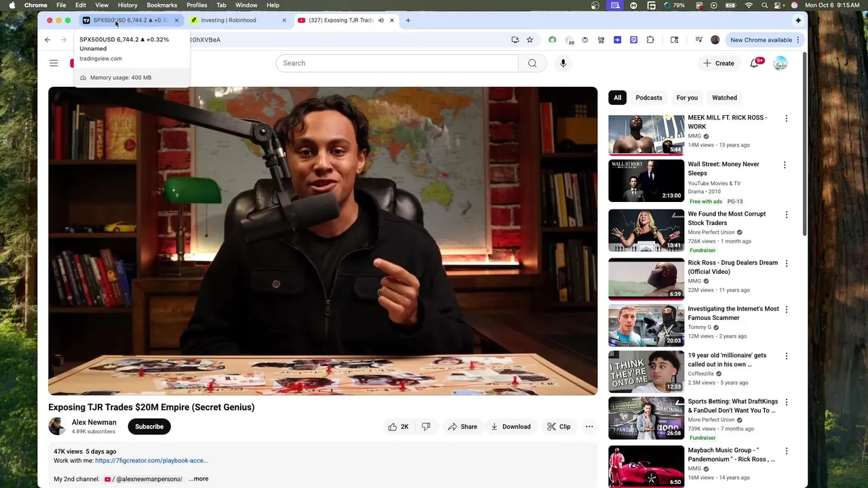
Task: Open the tab search star button
Action: pyautogui.click(x=798, y=20)
